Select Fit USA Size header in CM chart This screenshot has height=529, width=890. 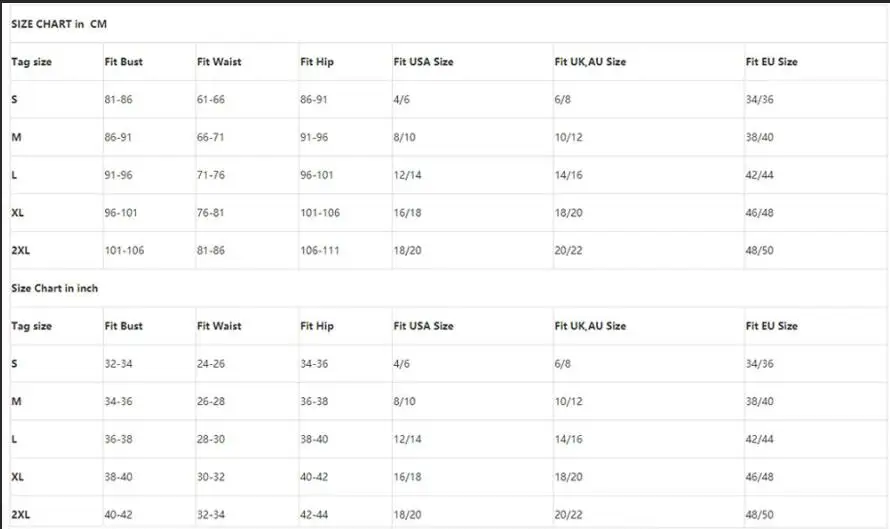pos(423,62)
